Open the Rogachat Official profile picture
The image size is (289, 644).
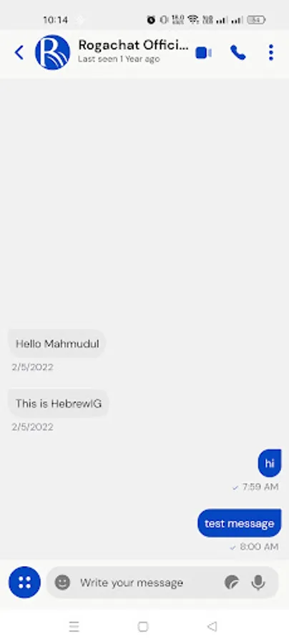point(52,52)
